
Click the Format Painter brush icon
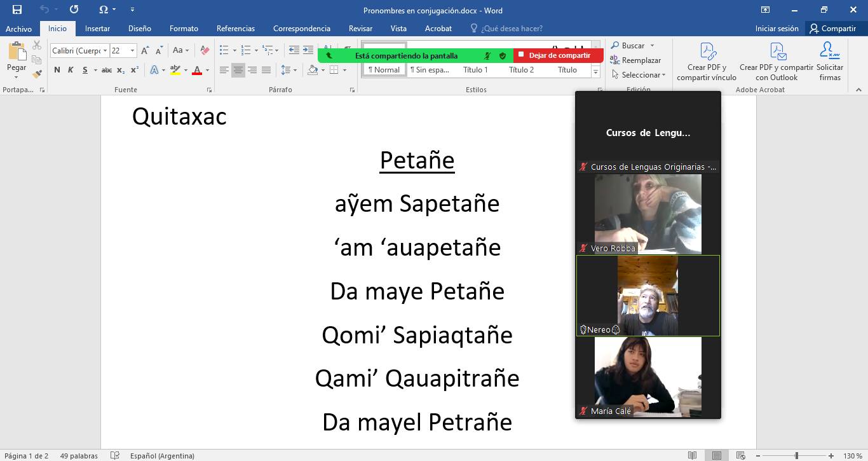(x=37, y=74)
